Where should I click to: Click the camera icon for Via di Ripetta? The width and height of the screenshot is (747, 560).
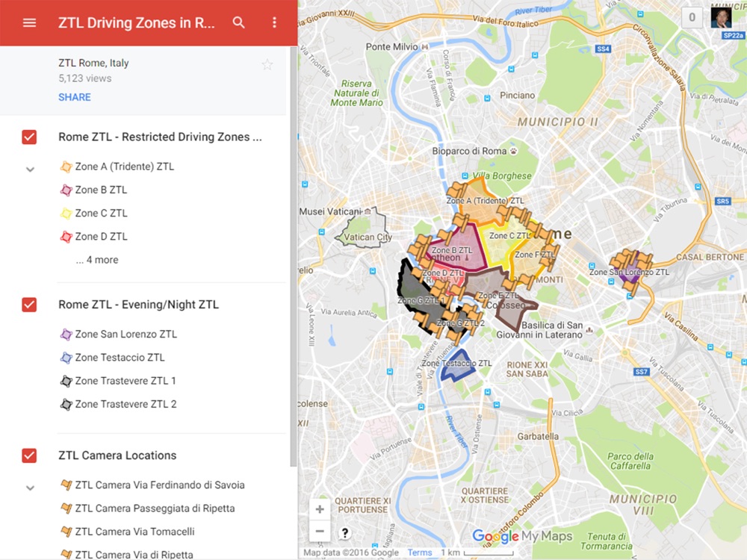point(66,554)
